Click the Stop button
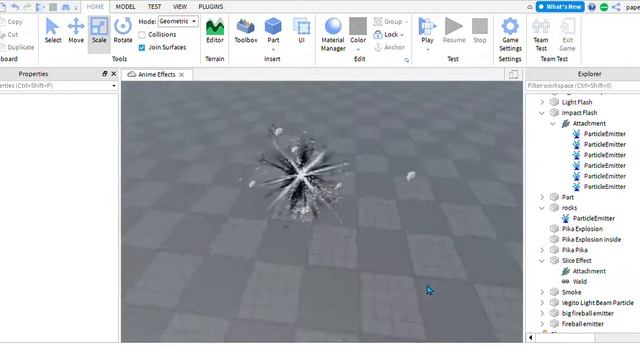This screenshot has height=360, width=640. point(480,31)
